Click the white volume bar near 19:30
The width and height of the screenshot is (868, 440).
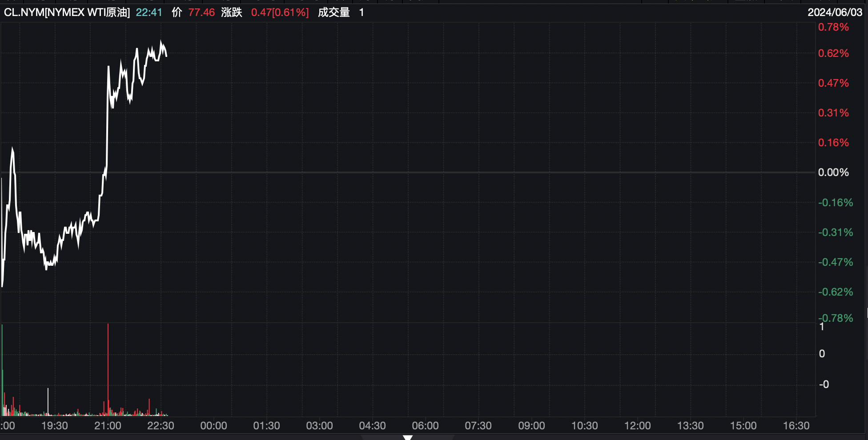coord(48,401)
